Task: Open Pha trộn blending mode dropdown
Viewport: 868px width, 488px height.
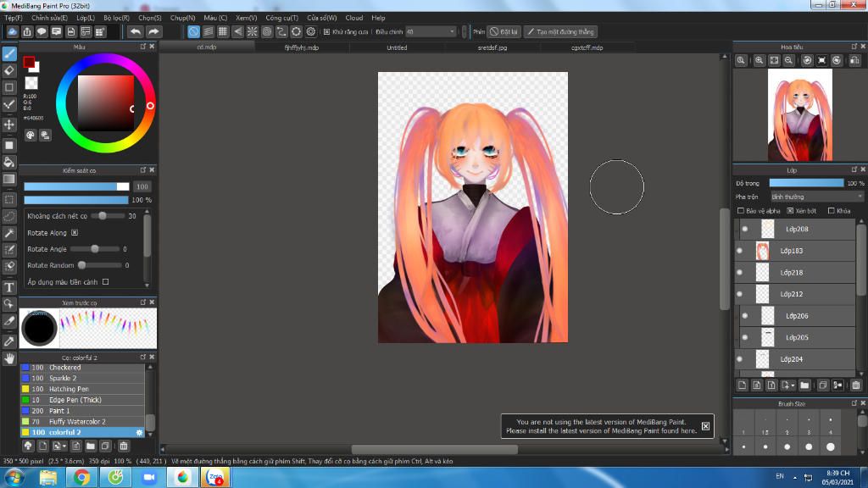Action: (x=816, y=197)
